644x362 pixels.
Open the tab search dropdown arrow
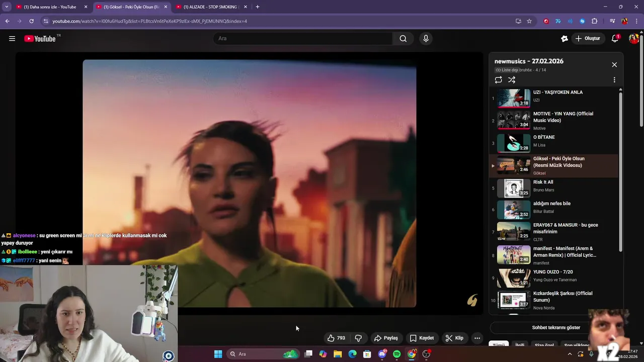[7, 7]
